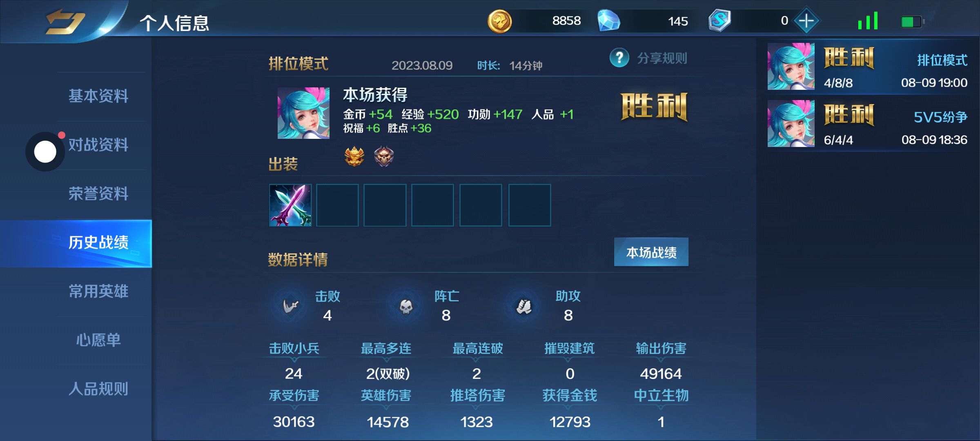Tap the golden back arrow icon
Viewport: 980px width, 441px height.
point(65,21)
